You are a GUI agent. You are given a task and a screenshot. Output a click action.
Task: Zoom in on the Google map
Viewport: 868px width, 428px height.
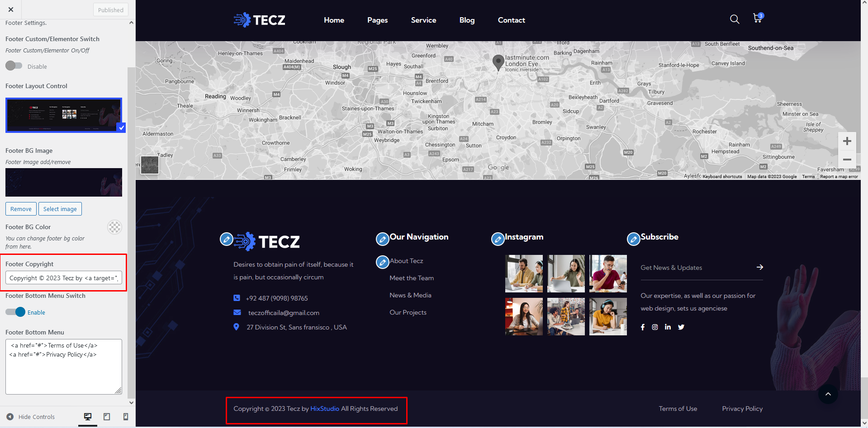847,141
